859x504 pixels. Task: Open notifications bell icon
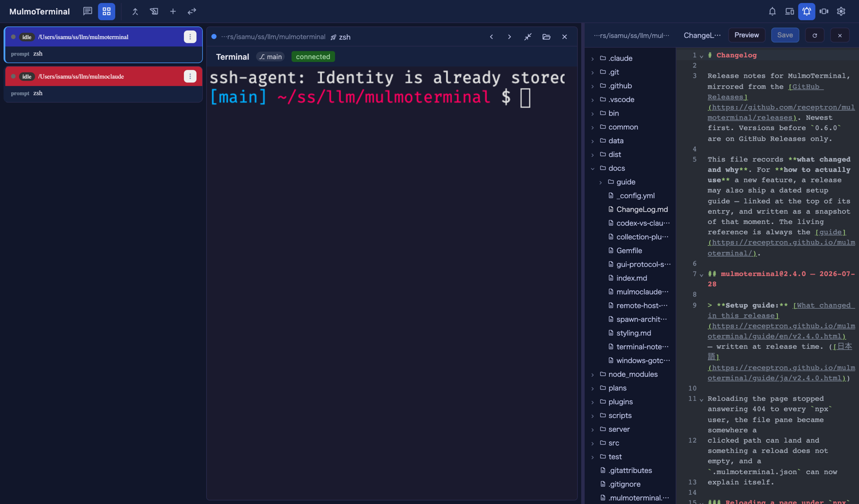click(x=773, y=11)
